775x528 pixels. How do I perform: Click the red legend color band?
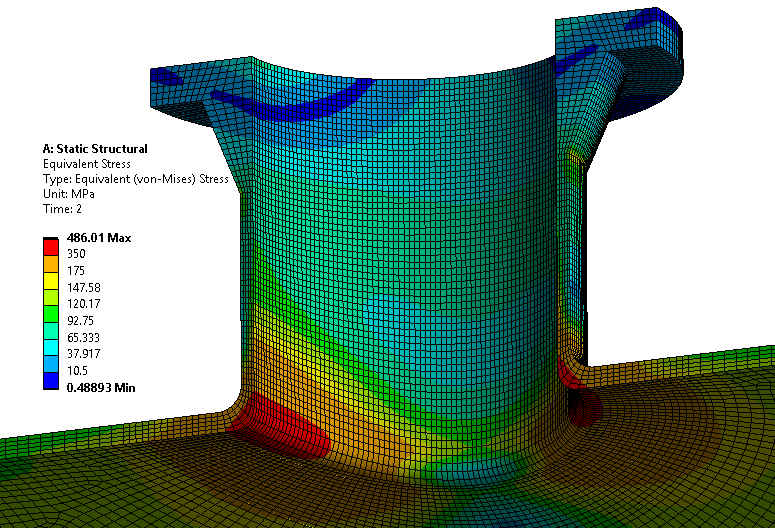pos(51,247)
